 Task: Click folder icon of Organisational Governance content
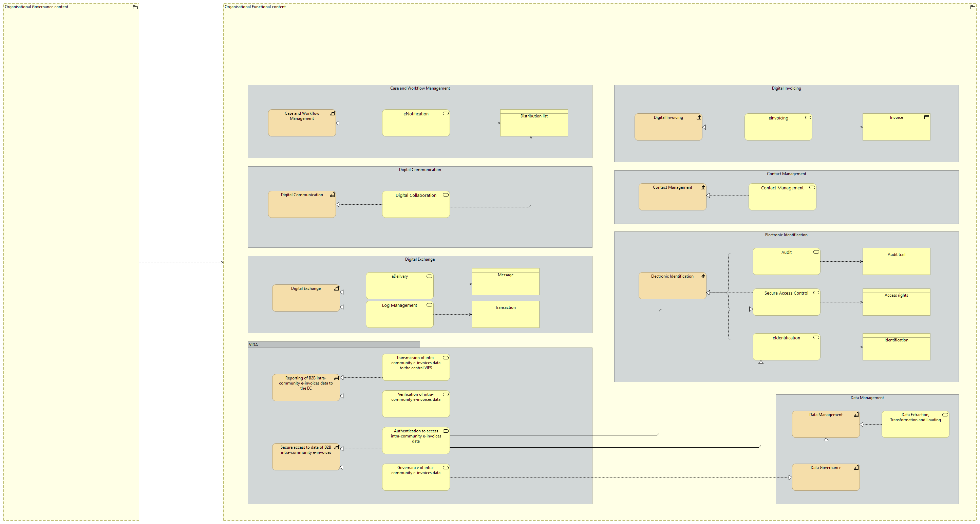(x=135, y=7)
